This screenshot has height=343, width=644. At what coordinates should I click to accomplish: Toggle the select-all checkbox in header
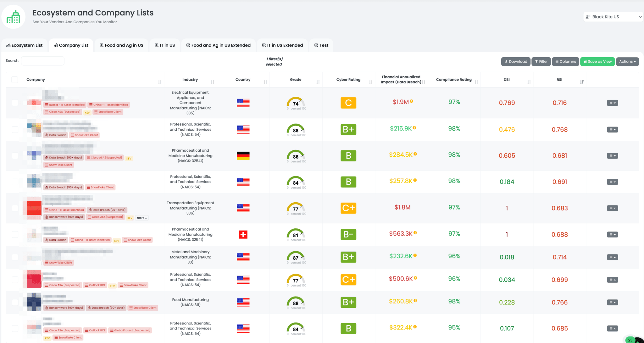click(x=15, y=80)
